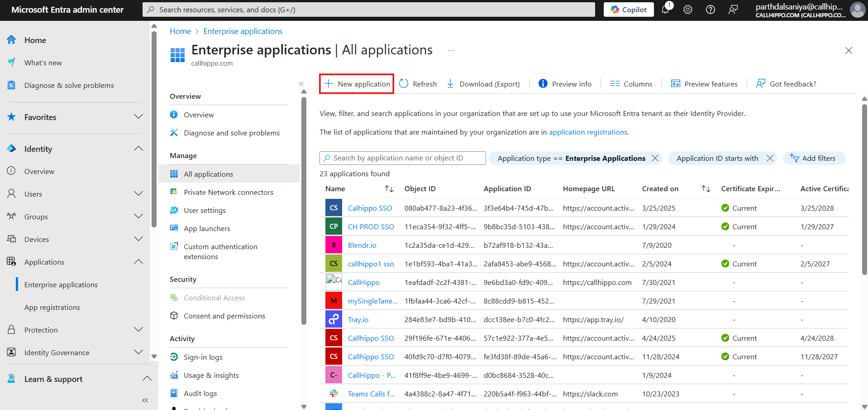Open the notifications bell icon
Image resolution: width=868 pixels, height=410 pixels.
[665, 9]
